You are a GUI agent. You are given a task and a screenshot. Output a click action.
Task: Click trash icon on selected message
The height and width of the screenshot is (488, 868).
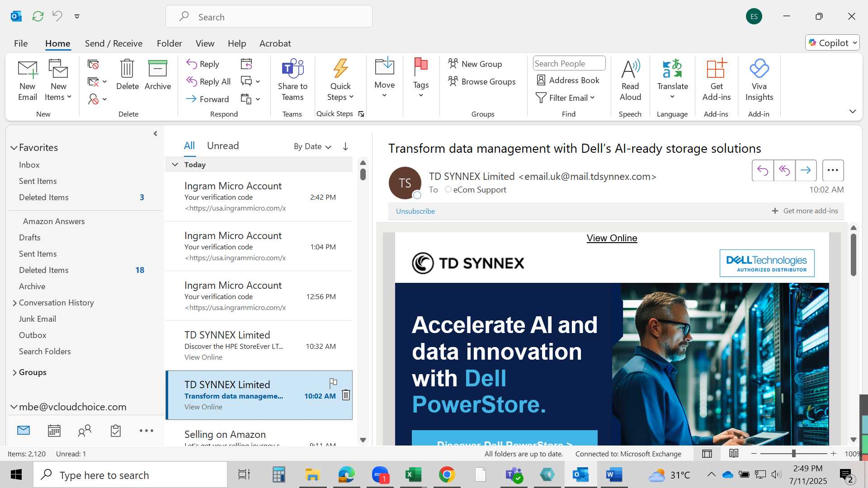(x=346, y=395)
